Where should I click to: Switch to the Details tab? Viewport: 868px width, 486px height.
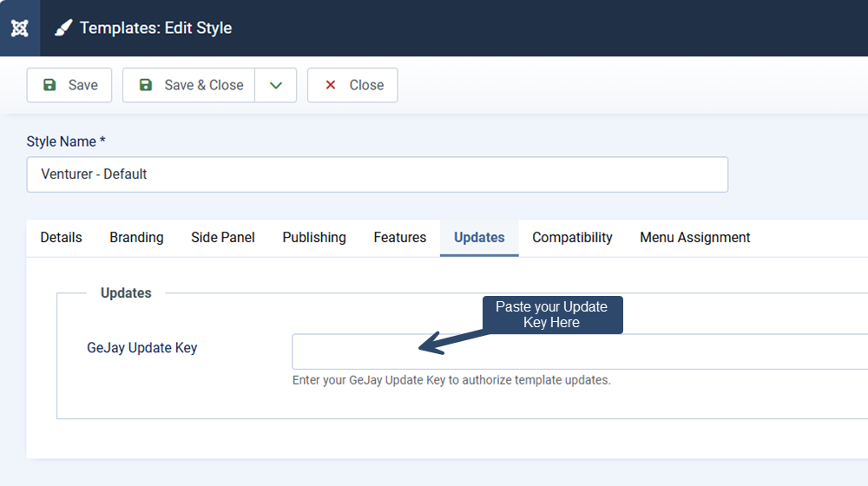coord(61,238)
